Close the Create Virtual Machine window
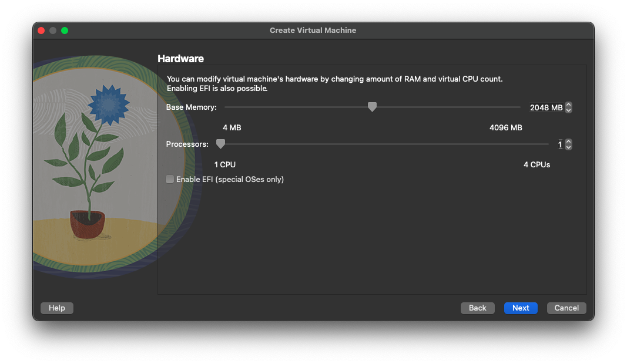The height and width of the screenshot is (364, 627). tap(41, 31)
